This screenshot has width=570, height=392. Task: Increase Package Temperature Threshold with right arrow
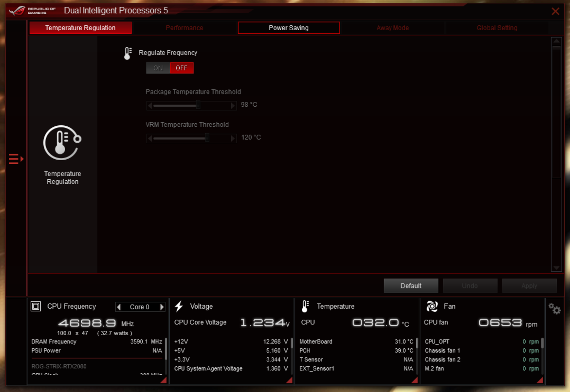233,105
